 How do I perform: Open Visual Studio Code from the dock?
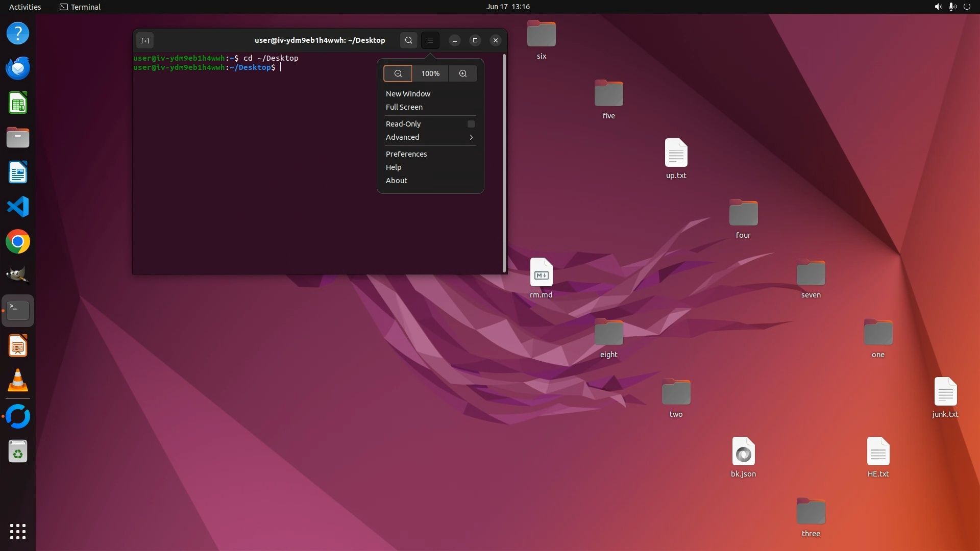coord(18,207)
